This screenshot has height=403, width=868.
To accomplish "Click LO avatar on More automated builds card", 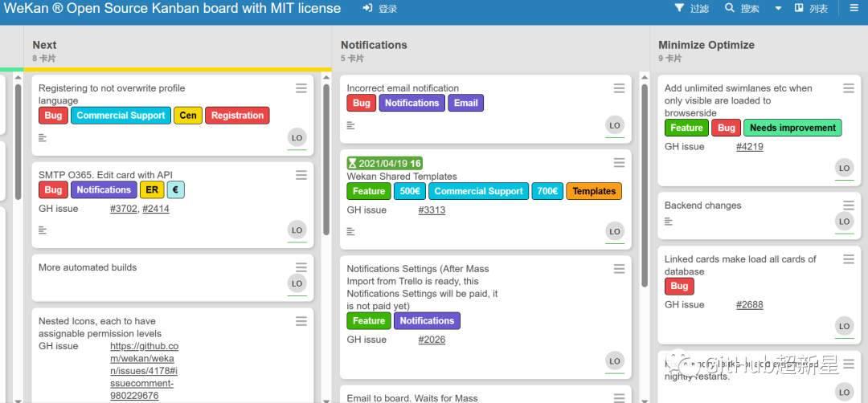I will click(x=297, y=283).
